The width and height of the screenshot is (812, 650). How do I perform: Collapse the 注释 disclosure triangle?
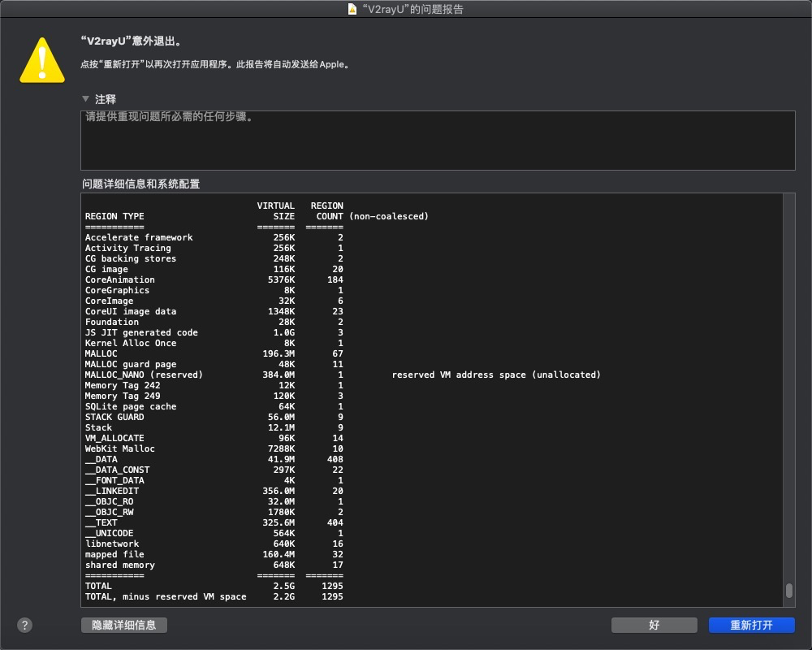pyautogui.click(x=86, y=98)
